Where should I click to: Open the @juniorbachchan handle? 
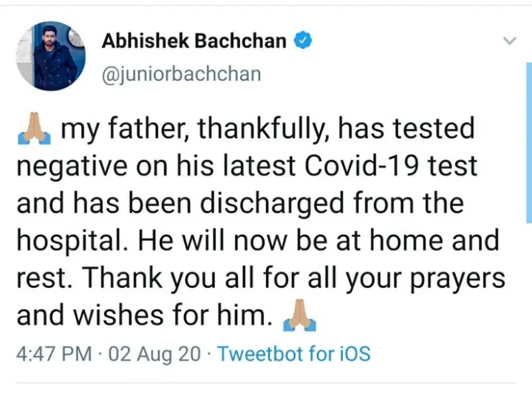[182, 75]
